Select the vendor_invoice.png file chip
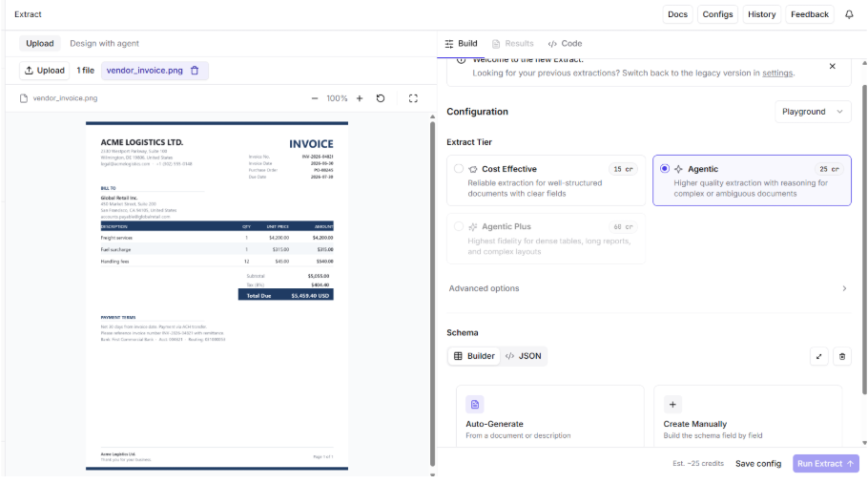Image resolution: width=868 pixels, height=484 pixels. point(155,71)
